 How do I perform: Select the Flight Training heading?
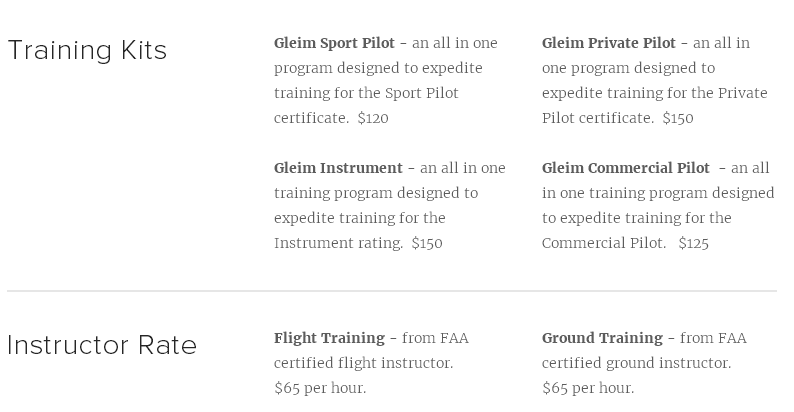[x=329, y=338]
